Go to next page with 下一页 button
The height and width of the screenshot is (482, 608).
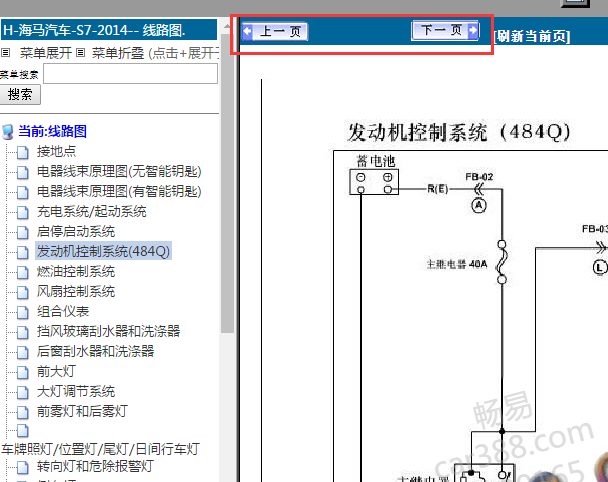click(x=446, y=30)
